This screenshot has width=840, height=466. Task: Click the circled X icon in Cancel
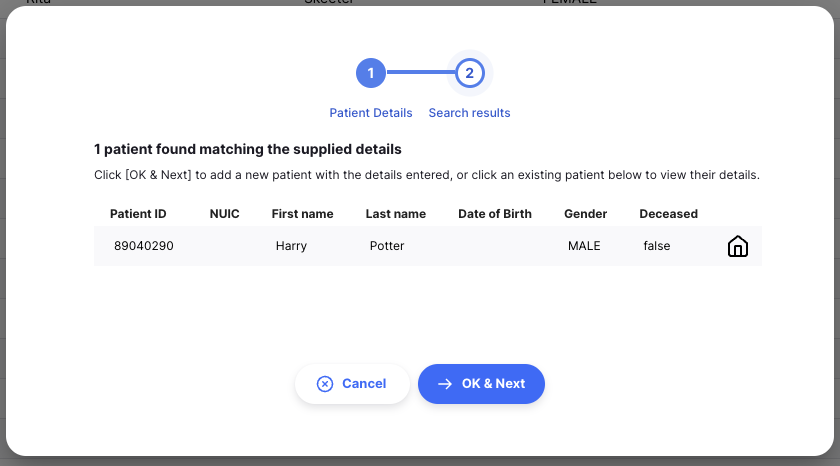[x=325, y=384]
